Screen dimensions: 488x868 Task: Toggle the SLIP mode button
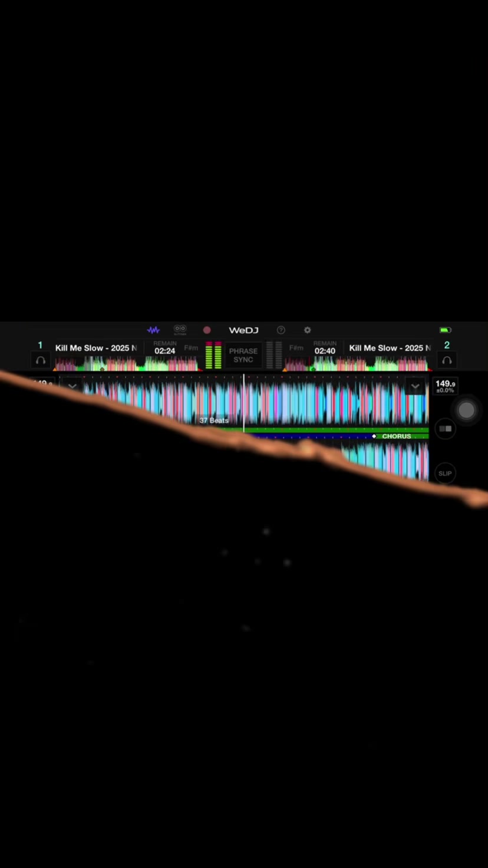(x=445, y=474)
